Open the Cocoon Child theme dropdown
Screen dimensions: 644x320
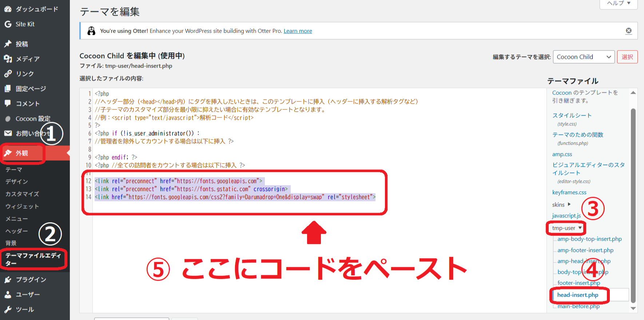pos(584,57)
